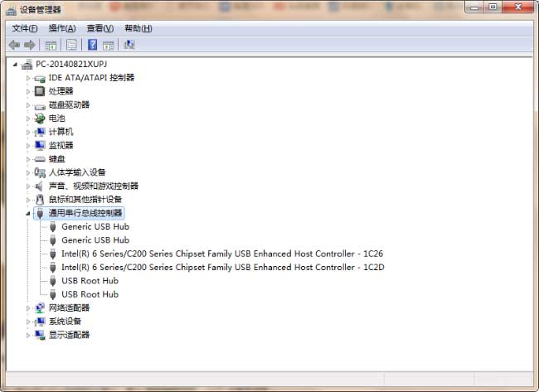Collapse the 通用串行总线控制器 node arrow
539x392 pixels.
[28, 214]
